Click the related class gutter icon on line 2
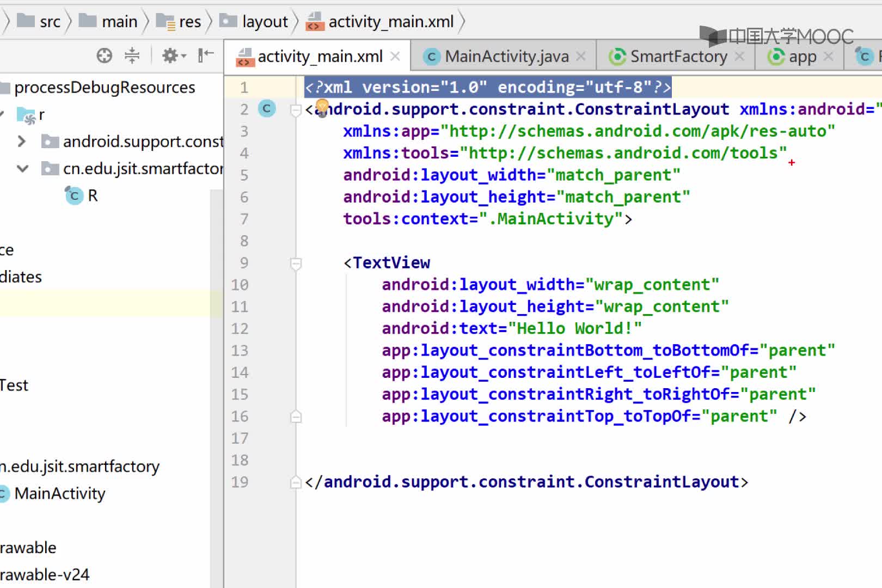 coord(267,109)
